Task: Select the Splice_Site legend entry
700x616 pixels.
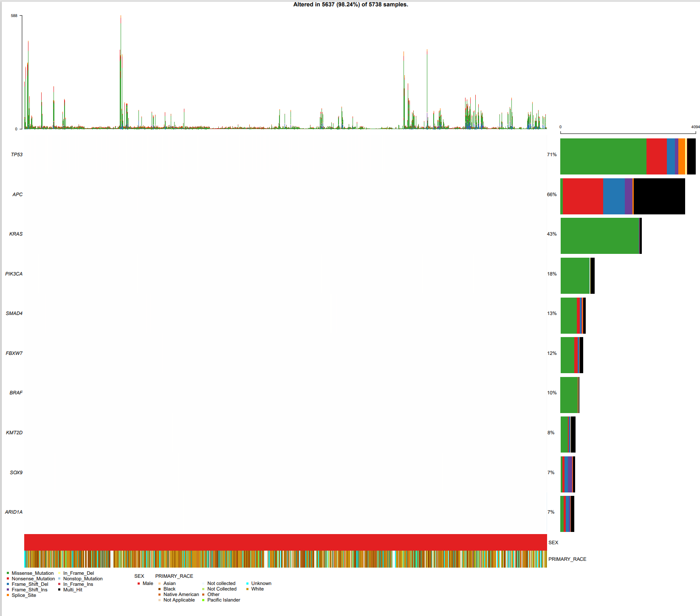Action: click(8, 595)
